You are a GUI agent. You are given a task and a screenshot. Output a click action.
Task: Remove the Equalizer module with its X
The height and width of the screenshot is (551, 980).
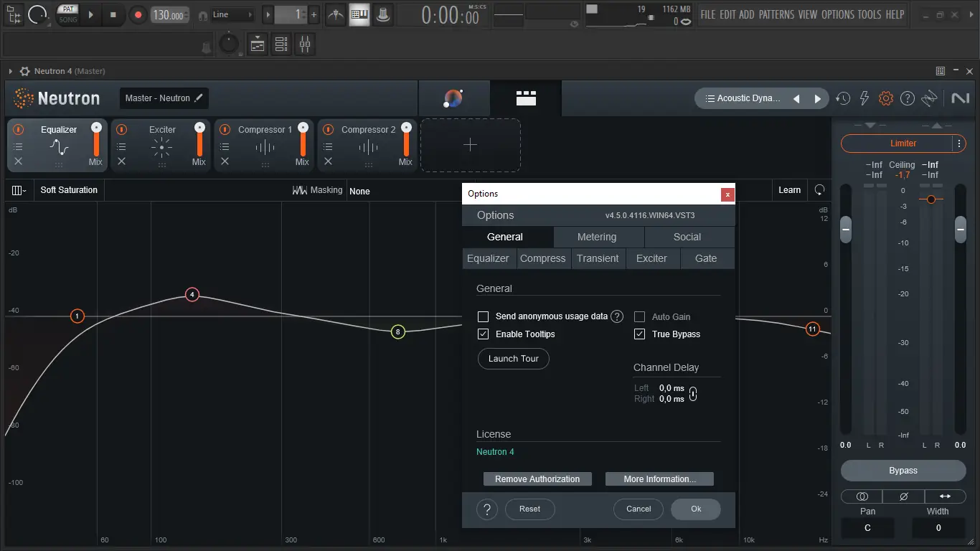19,161
